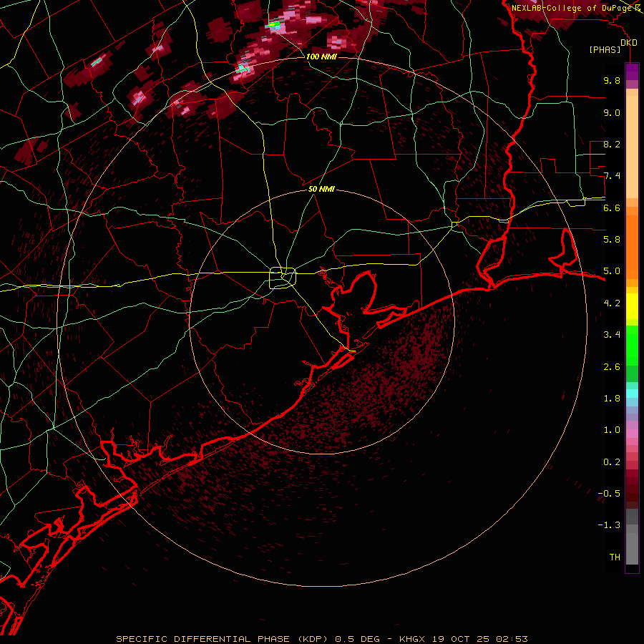This screenshot has width=644, height=644.
Task: Click the 6.6 value on the scale
Action: pos(612,208)
